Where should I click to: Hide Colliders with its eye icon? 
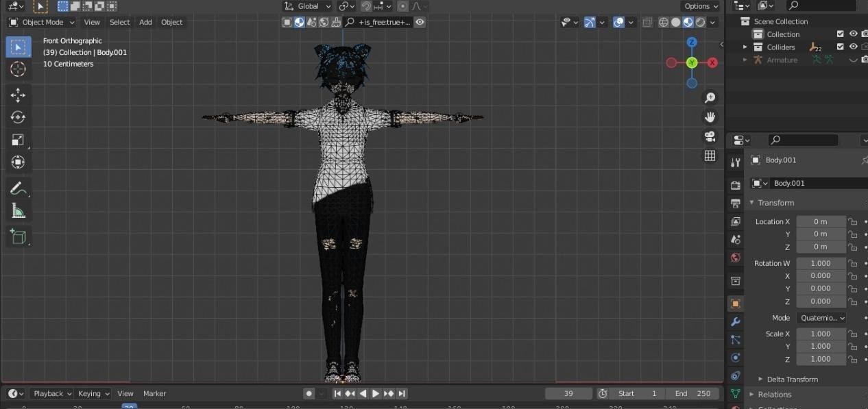click(x=854, y=47)
